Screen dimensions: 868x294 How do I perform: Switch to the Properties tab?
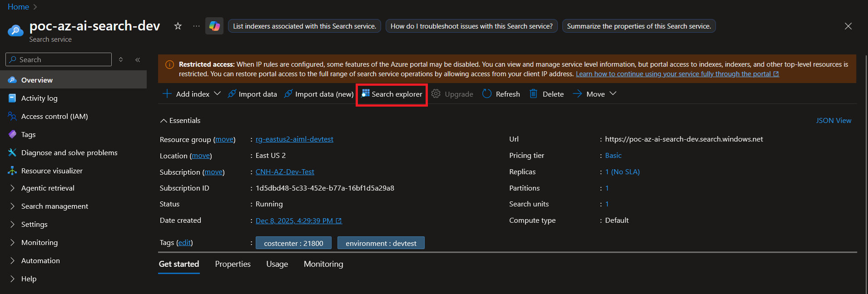tap(233, 264)
